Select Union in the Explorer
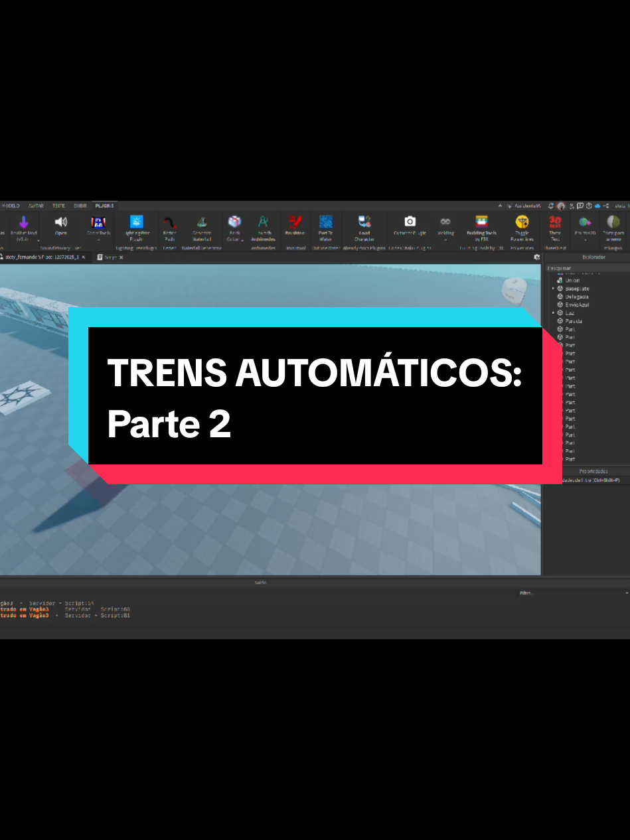This screenshot has height=840, width=630. 572,280
